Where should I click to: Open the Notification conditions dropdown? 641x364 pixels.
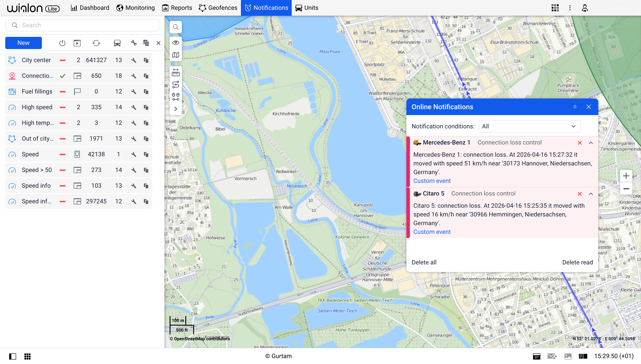529,126
